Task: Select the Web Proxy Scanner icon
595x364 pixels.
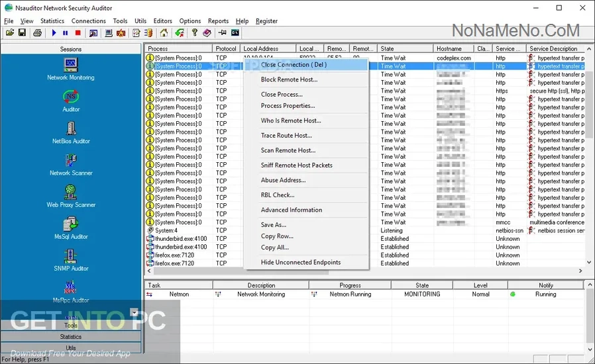Action: click(x=71, y=193)
